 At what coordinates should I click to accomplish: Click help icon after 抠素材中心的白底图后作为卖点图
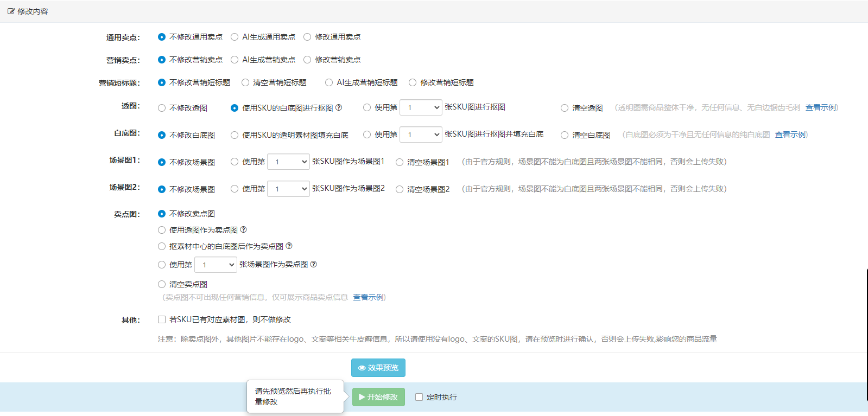[289, 246]
